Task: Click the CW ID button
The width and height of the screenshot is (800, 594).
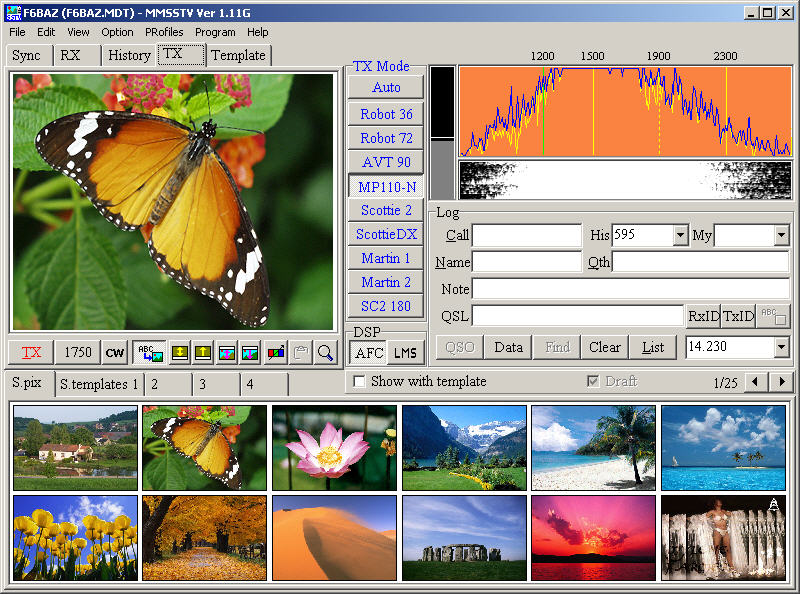Action: point(115,353)
